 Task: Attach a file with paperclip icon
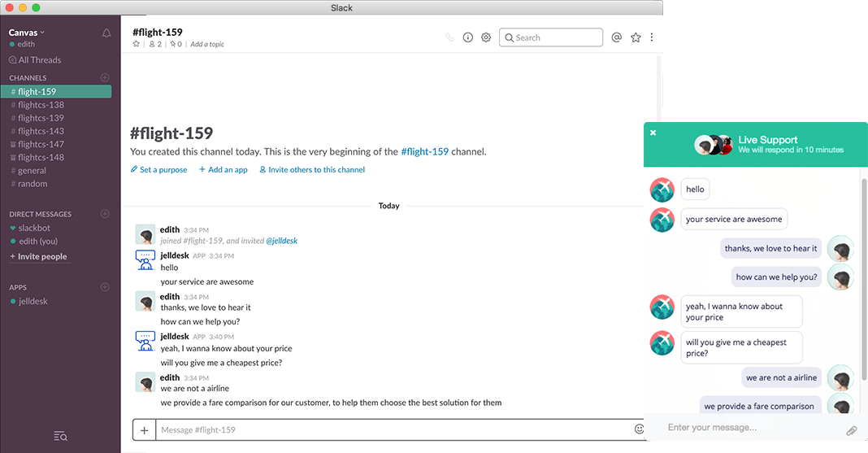pyautogui.click(x=852, y=430)
